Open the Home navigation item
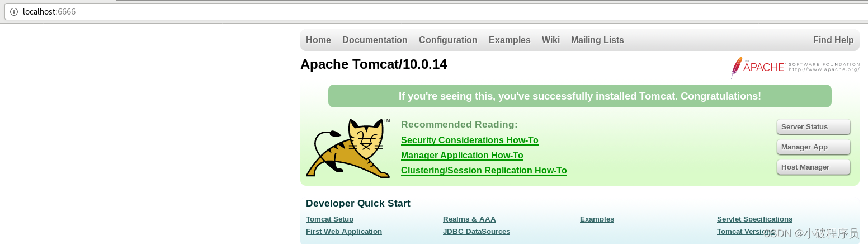 click(x=318, y=40)
